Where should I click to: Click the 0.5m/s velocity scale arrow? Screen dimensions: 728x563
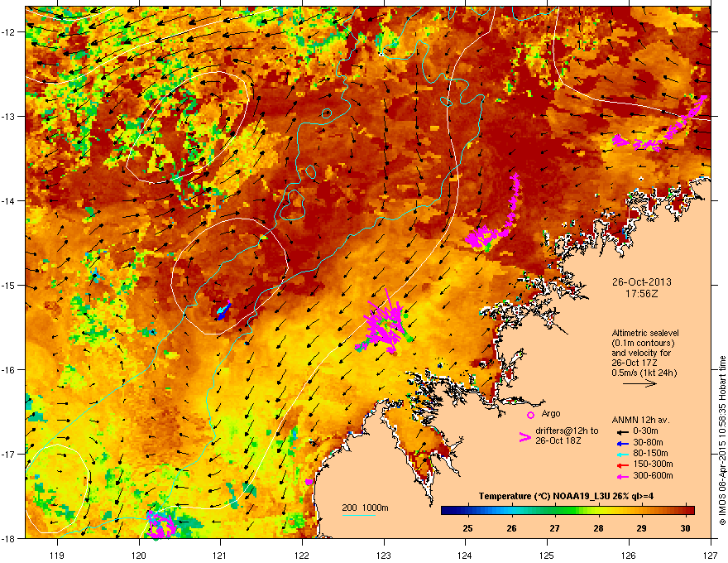click(639, 383)
